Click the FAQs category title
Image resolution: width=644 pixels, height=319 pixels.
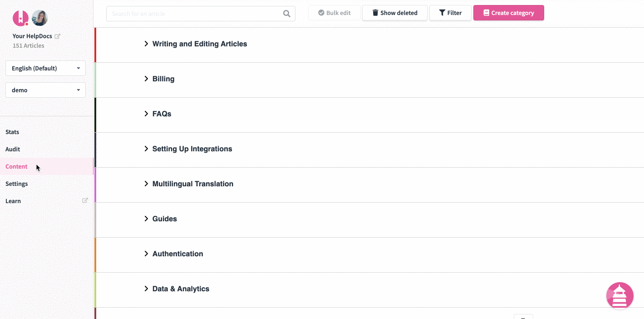pyautogui.click(x=162, y=114)
